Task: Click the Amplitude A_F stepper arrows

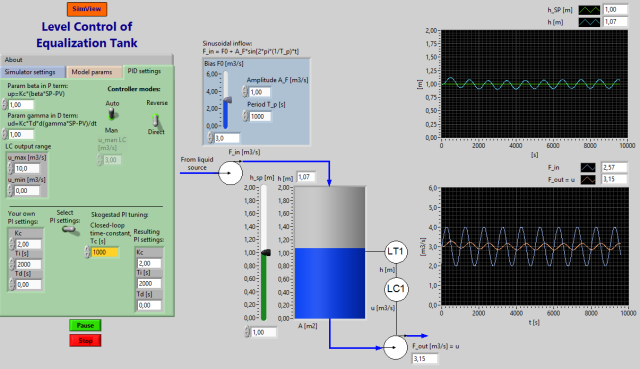Action: point(244,92)
